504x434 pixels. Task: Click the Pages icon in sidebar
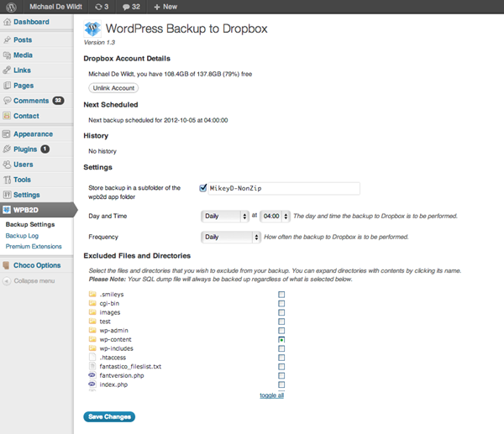click(7, 86)
